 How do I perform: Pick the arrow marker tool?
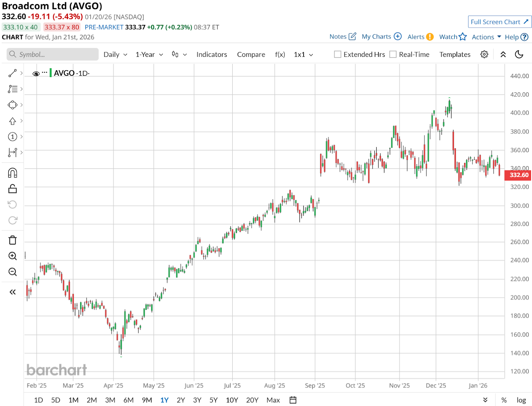click(x=13, y=121)
